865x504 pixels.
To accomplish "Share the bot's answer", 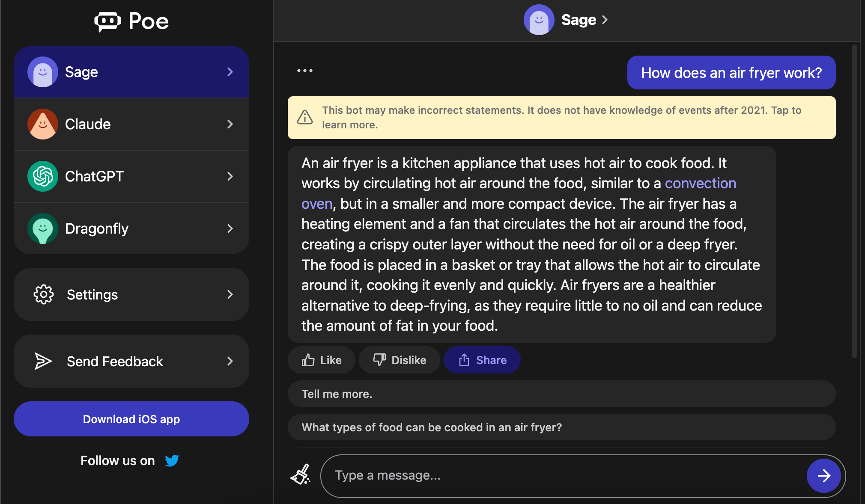I will [x=482, y=360].
